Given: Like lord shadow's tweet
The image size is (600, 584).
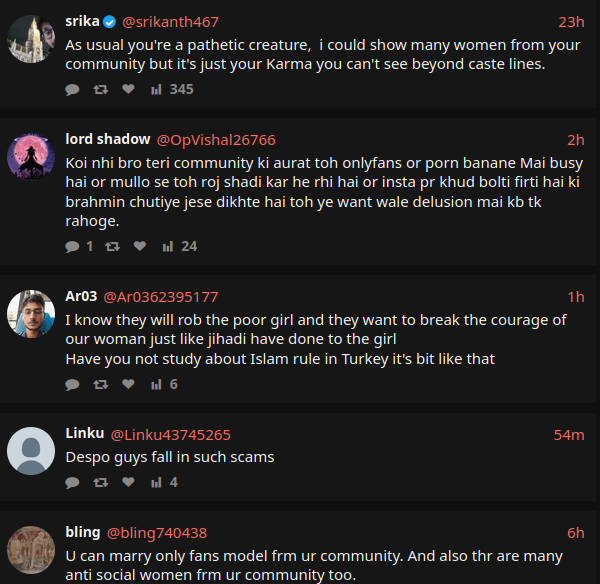Looking at the screenshot, I should [140, 246].
